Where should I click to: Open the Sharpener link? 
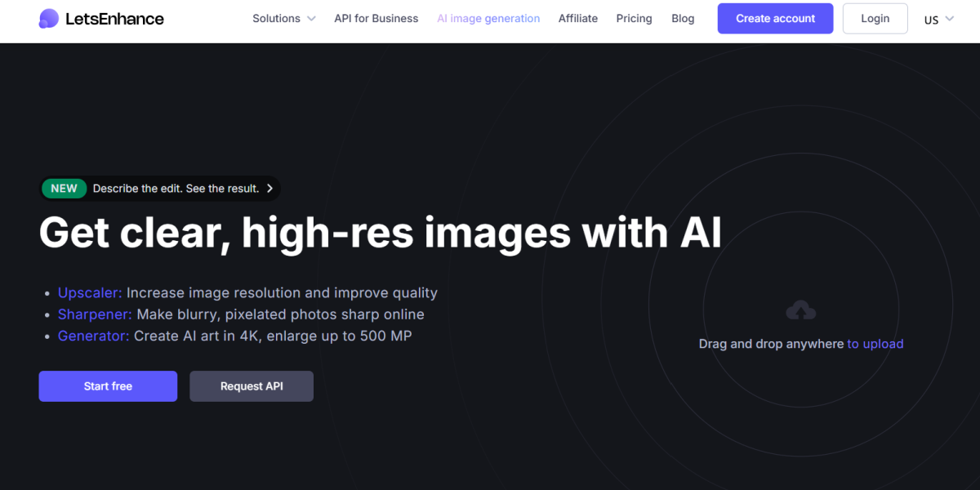95,314
